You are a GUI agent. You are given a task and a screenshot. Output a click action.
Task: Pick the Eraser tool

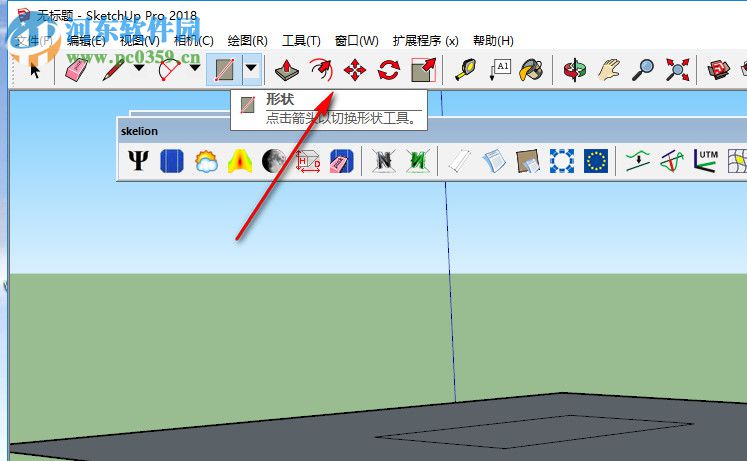[x=76, y=70]
